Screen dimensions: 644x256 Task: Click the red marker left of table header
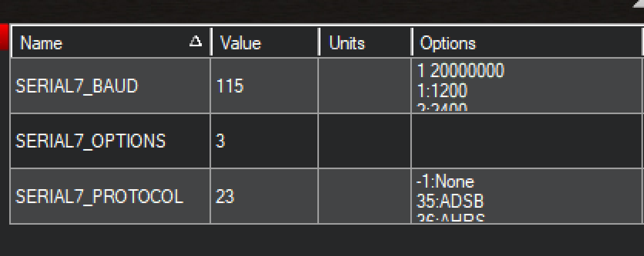[x=4, y=36]
